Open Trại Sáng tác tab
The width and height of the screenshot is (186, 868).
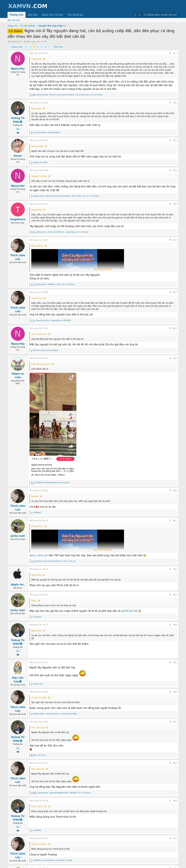click(75, 15)
